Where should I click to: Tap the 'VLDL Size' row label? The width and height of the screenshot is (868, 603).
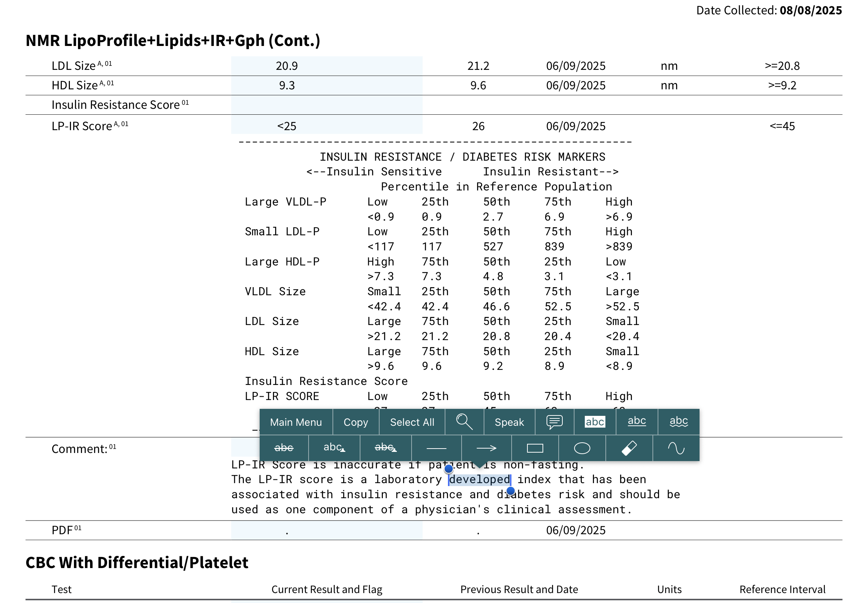[x=275, y=292]
